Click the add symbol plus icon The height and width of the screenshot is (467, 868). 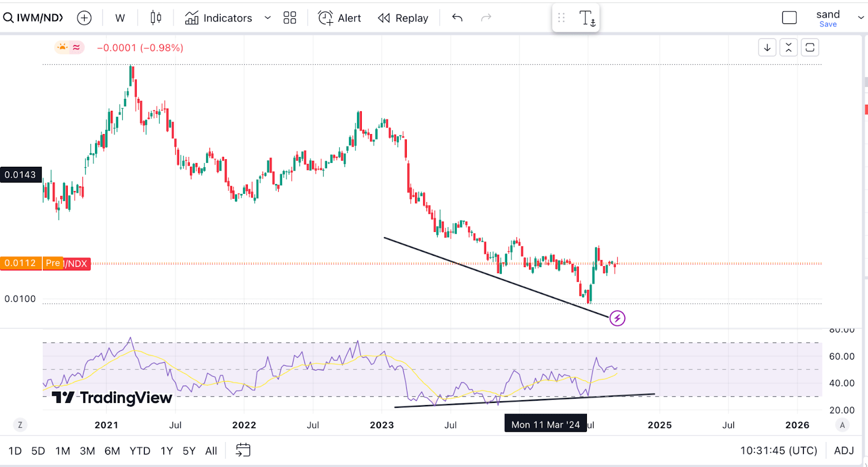coord(84,18)
